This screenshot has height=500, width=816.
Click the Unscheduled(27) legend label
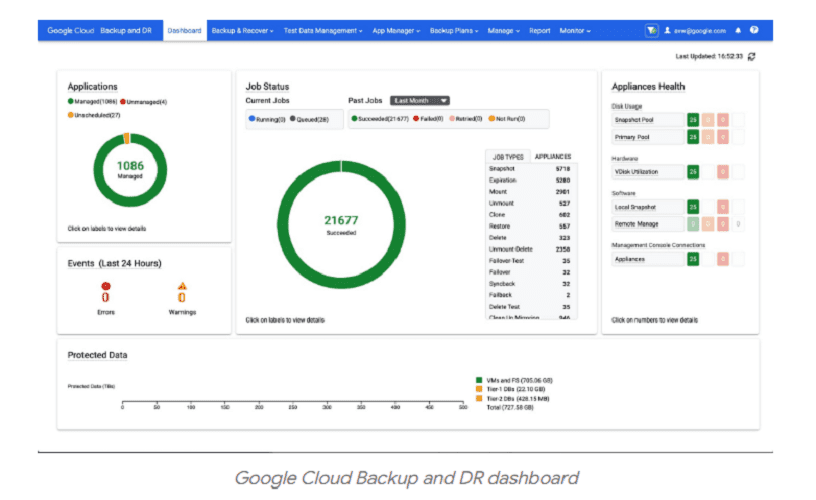pos(94,115)
